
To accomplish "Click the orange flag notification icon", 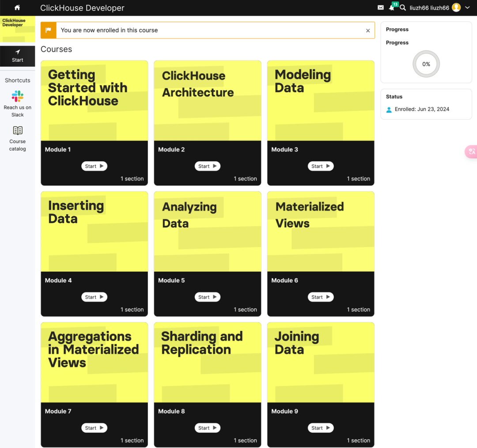I will 49,30.
